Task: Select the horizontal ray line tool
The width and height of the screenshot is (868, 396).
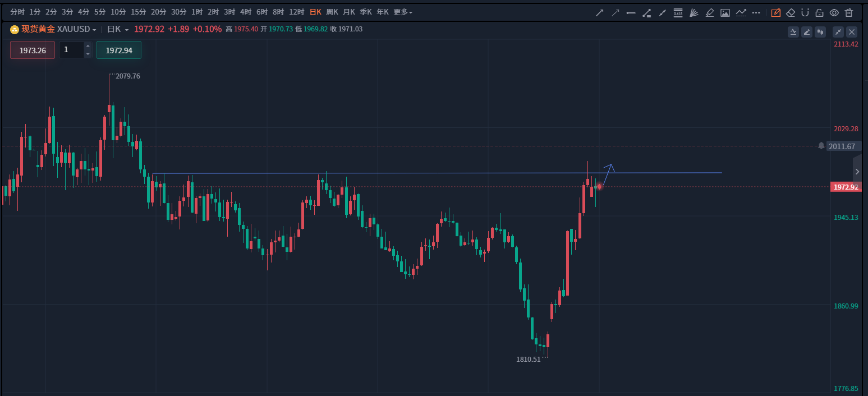Action: pyautogui.click(x=631, y=12)
